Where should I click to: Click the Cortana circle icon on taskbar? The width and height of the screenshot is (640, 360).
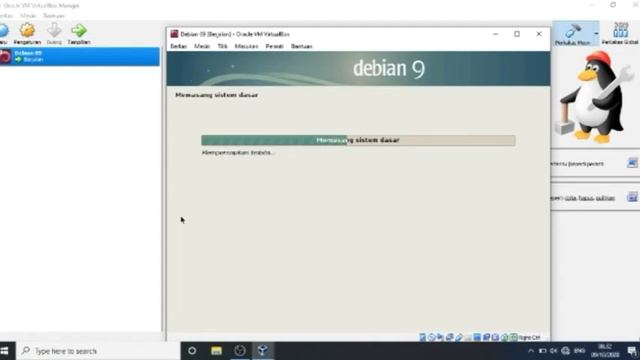coord(192,351)
